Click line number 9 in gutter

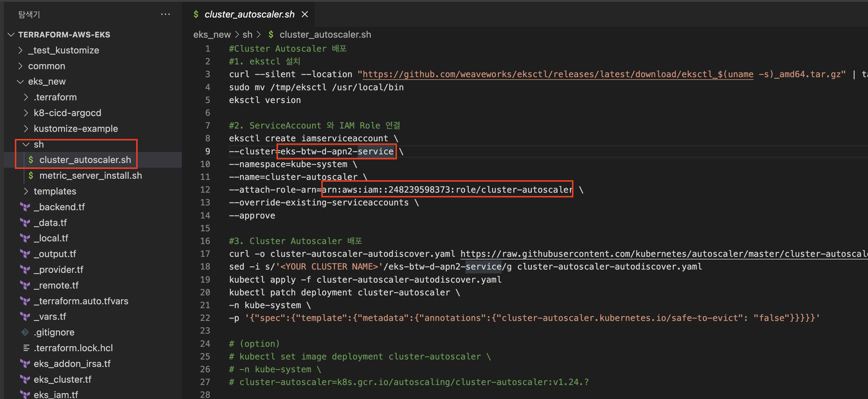pos(208,151)
